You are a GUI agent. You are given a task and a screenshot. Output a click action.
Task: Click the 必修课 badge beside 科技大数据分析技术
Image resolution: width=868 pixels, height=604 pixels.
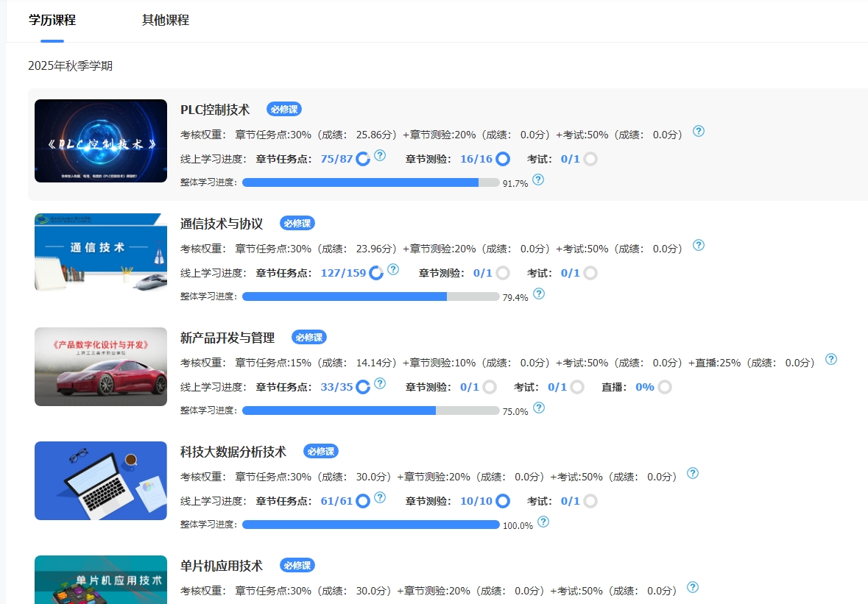(x=320, y=451)
